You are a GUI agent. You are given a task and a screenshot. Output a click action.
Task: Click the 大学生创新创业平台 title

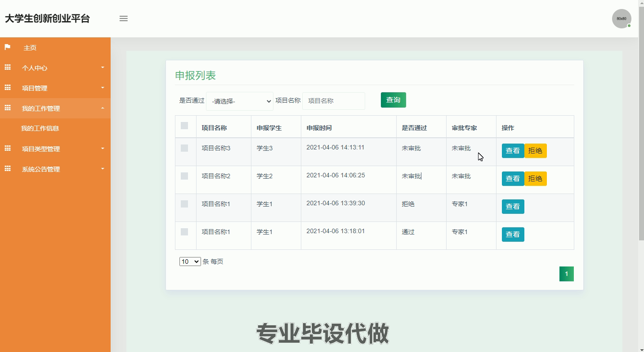pos(47,18)
